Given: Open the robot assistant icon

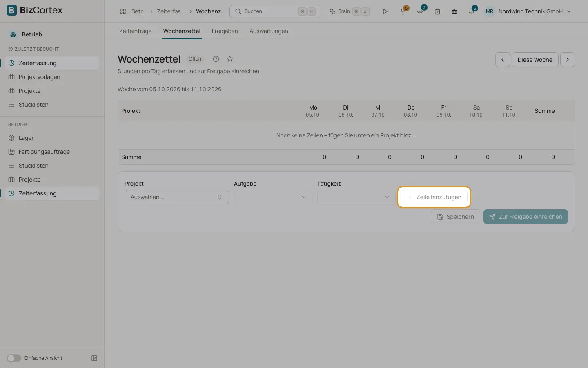Looking at the screenshot, I should 454,11.
